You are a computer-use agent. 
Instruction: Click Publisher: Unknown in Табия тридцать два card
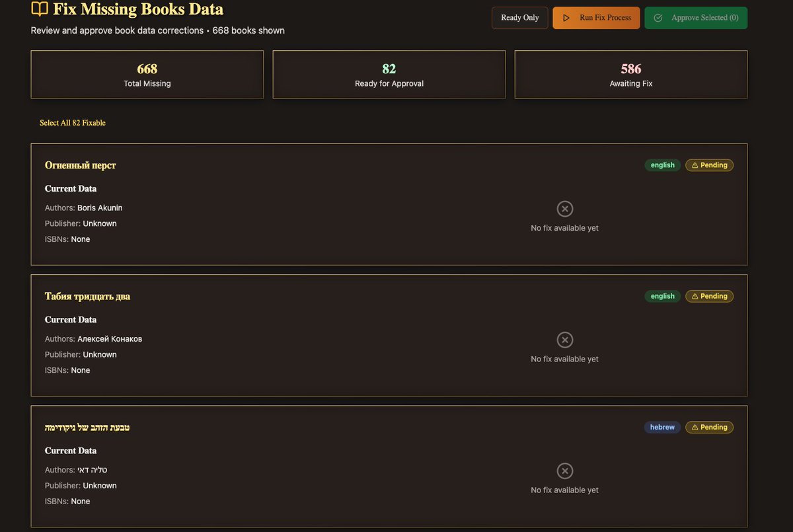(x=81, y=354)
